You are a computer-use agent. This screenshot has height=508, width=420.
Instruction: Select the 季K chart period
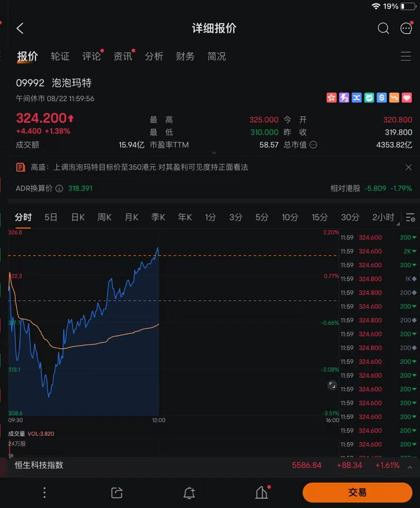coord(158,217)
